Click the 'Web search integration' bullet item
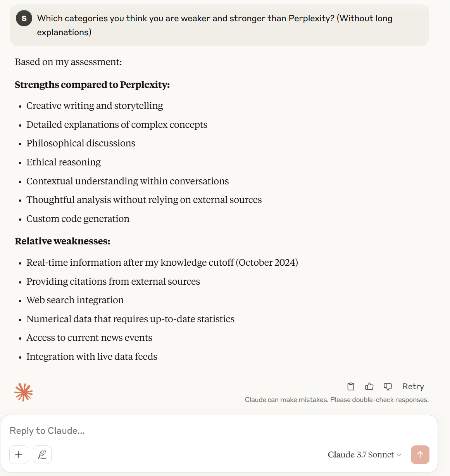Image resolution: width=450 pixels, height=476 pixels. (75, 300)
